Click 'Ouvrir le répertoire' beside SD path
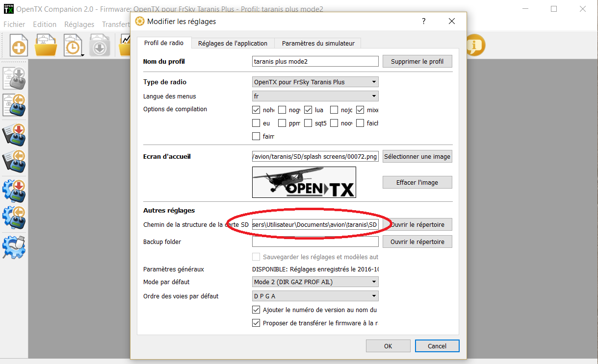Viewport: 598px width, 364px height. click(x=417, y=224)
